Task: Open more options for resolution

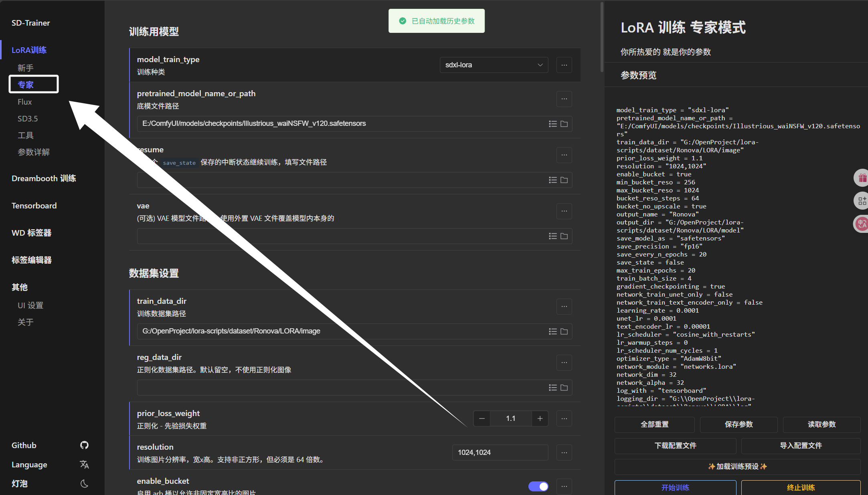Action: point(564,453)
